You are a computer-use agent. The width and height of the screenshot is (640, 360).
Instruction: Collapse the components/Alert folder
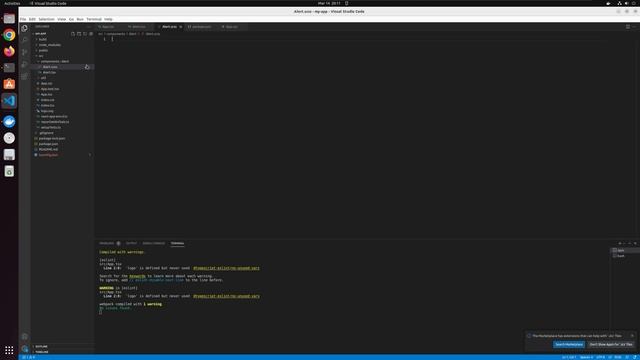[54, 62]
